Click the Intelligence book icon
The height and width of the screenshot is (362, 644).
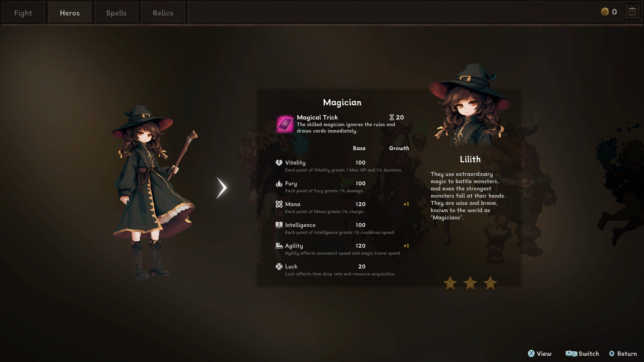279,225
